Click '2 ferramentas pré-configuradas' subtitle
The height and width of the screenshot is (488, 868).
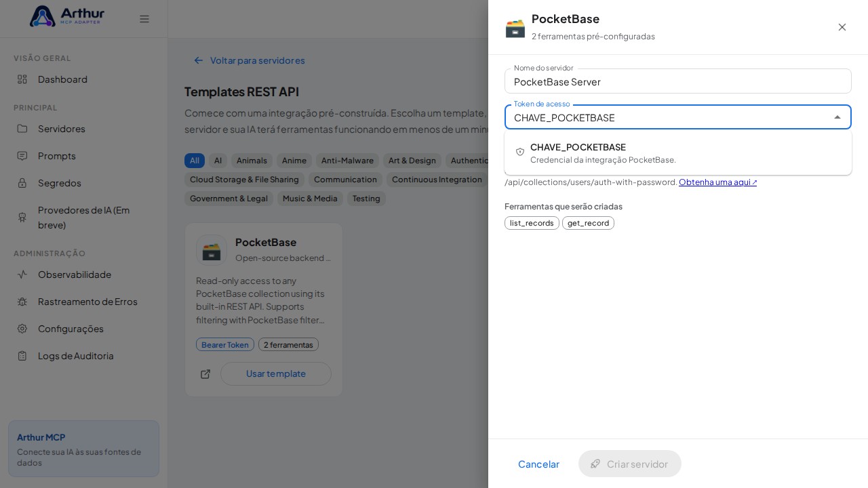[593, 37]
